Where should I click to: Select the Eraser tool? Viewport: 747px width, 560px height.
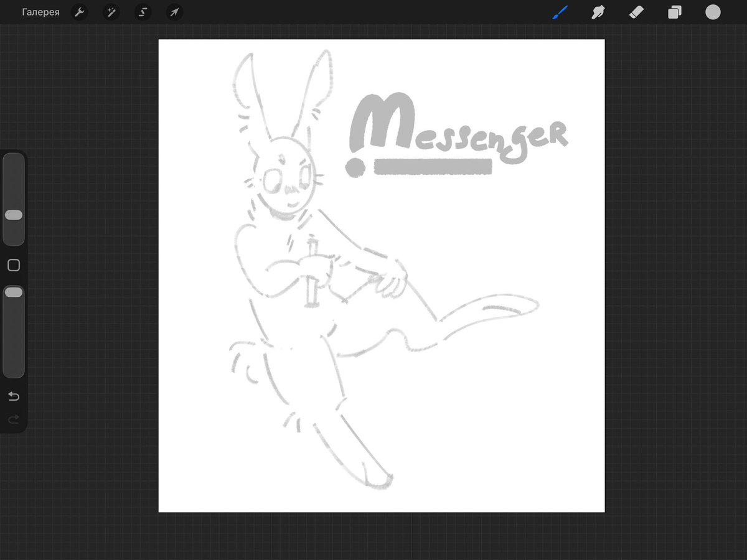pyautogui.click(x=636, y=12)
